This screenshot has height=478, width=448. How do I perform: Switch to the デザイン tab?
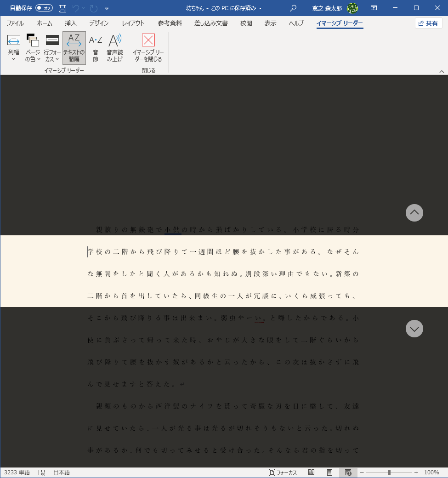(99, 23)
